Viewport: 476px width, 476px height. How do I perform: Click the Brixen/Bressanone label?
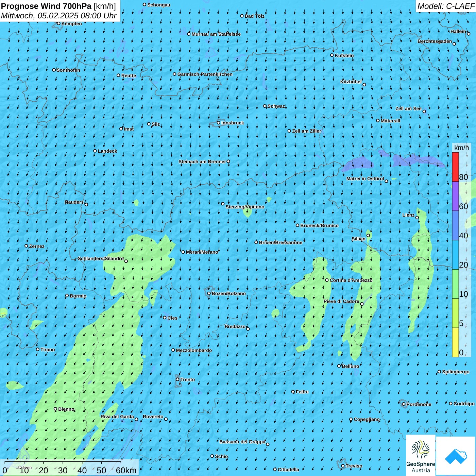281,242
